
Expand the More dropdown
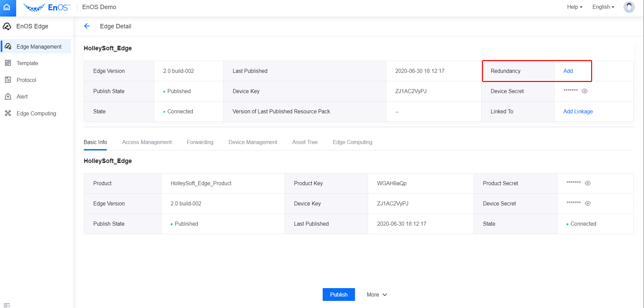377,295
